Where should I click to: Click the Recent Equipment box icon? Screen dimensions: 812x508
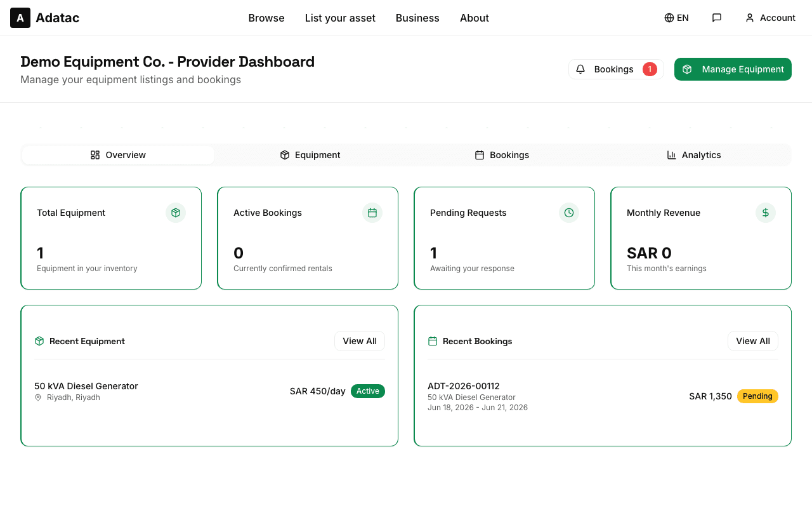[39, 341]
